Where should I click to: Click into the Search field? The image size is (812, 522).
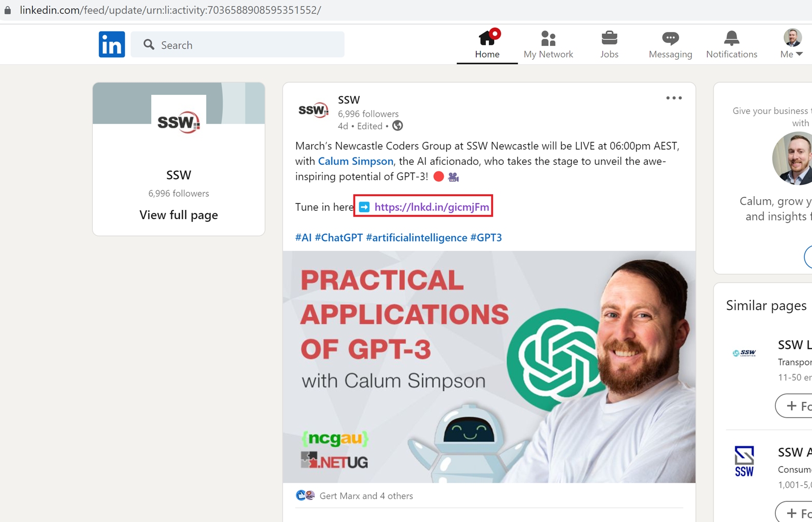pyautogui.click(x=238, y=45)
